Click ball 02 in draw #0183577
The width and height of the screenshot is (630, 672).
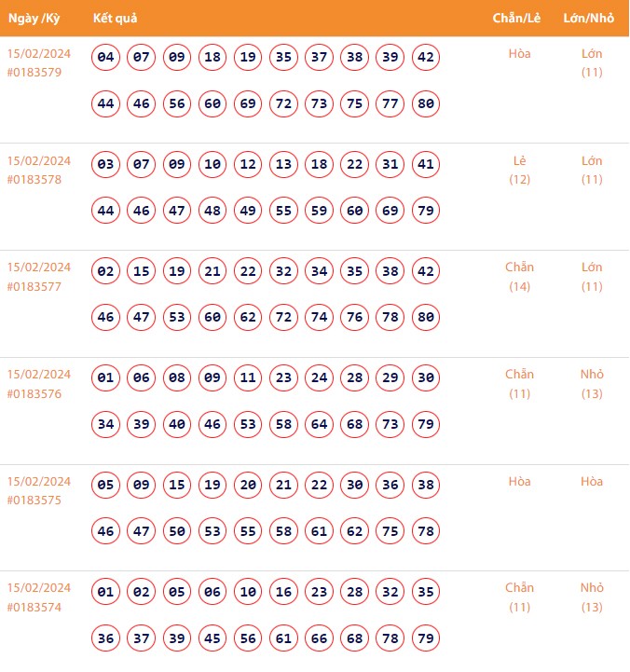106,272
